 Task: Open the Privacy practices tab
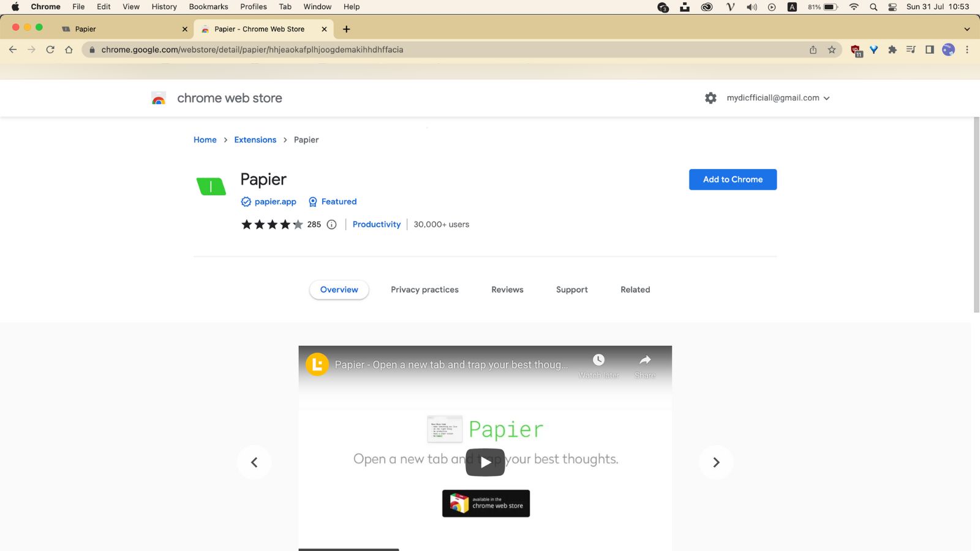pyautogui.click(x=424, y=290)
